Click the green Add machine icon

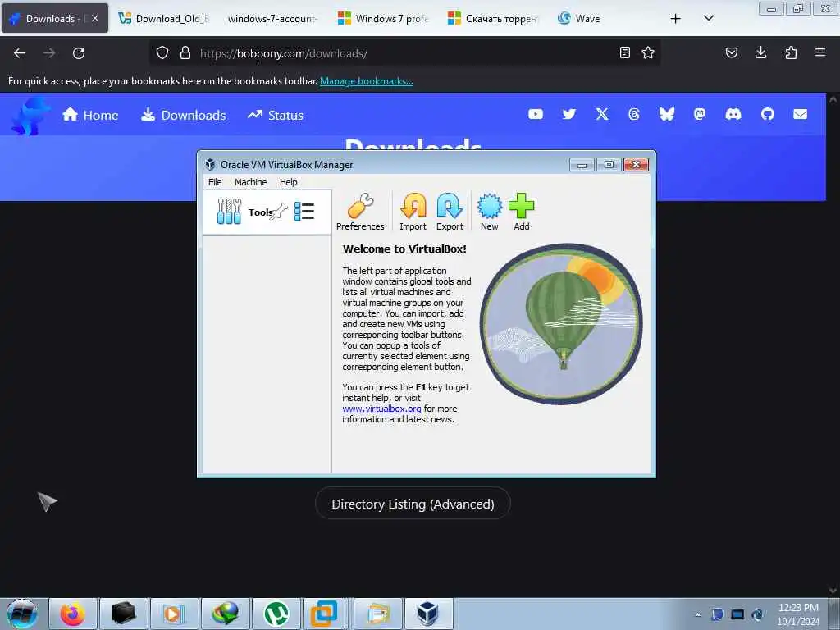coord(521,212)
